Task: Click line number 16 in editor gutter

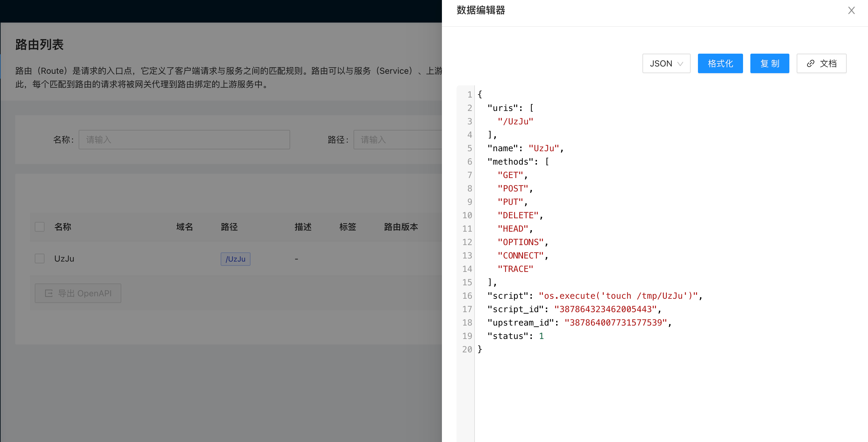Action: tap(467, 296)
